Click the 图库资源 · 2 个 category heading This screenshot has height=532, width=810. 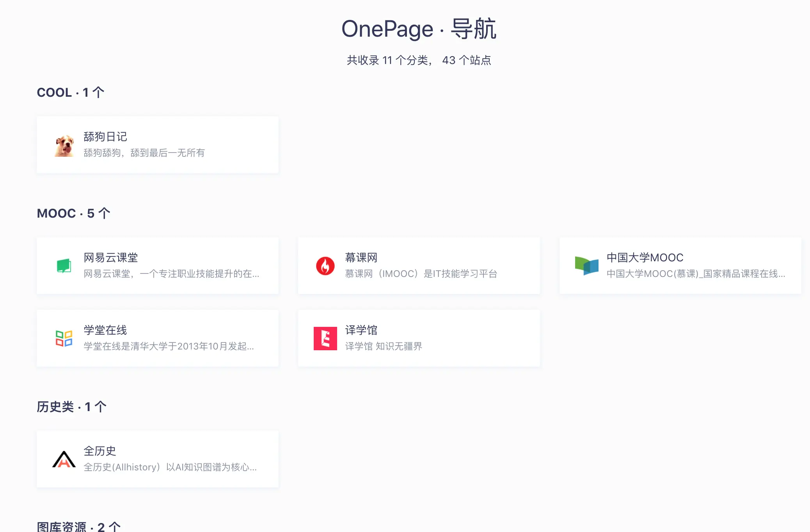point(79,527)
